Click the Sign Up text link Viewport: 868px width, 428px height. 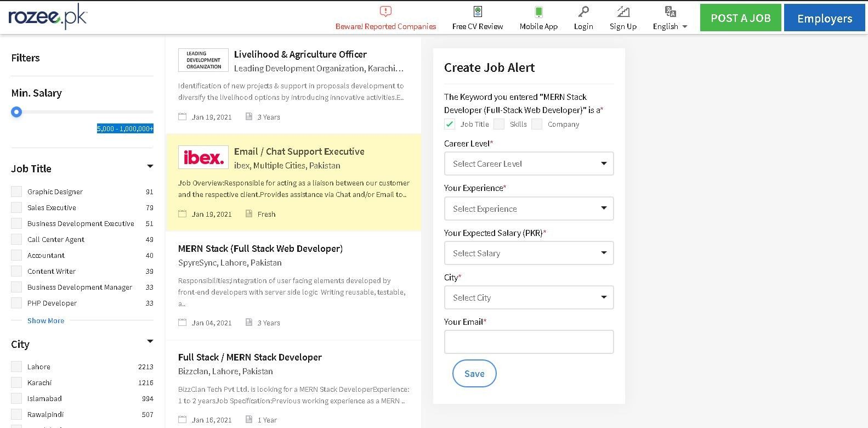tap(623, 26)
